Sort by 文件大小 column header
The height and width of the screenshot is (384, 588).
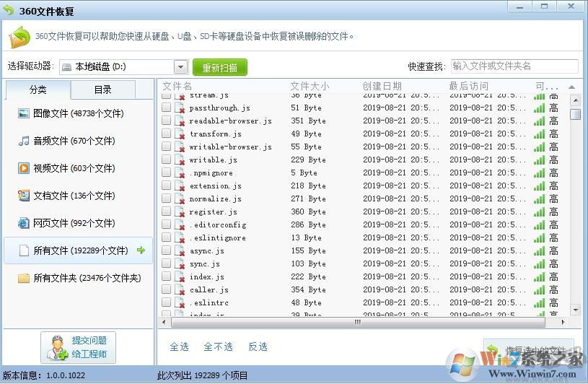(310, 86)
